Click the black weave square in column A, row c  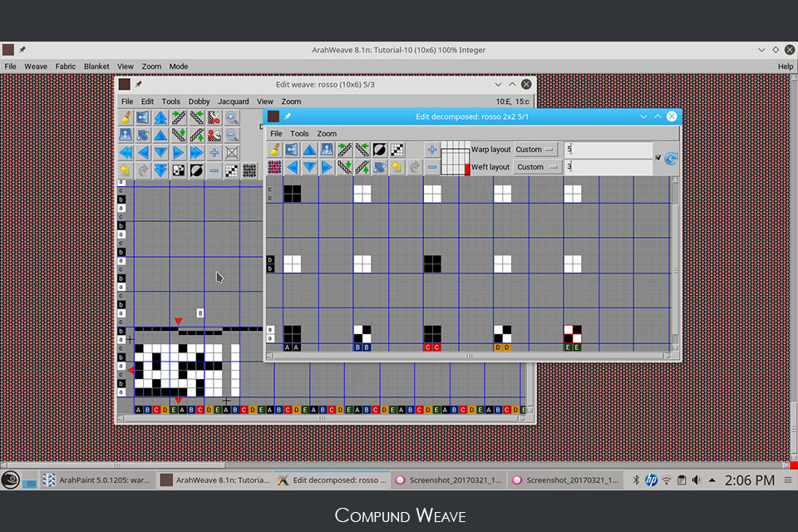[x=292, y=194]
